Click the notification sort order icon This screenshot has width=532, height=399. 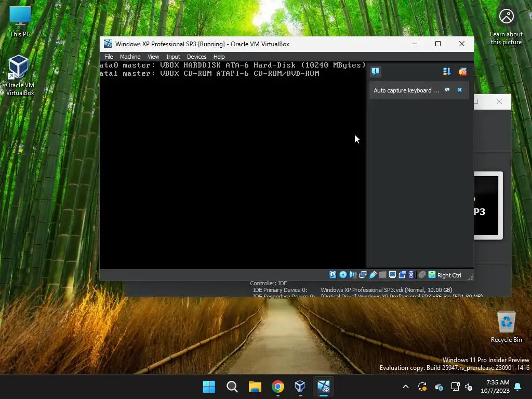click(x=446, y=72)
